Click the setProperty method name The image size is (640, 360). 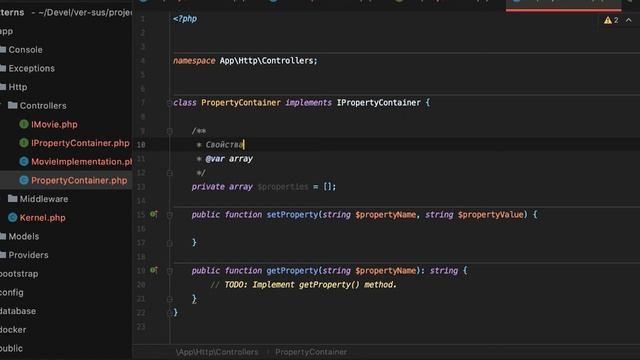[292, 215]
